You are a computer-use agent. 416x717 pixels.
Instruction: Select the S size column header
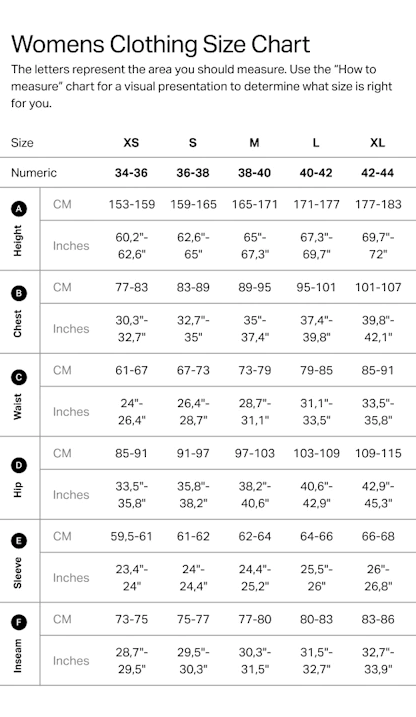coord(192,143)
